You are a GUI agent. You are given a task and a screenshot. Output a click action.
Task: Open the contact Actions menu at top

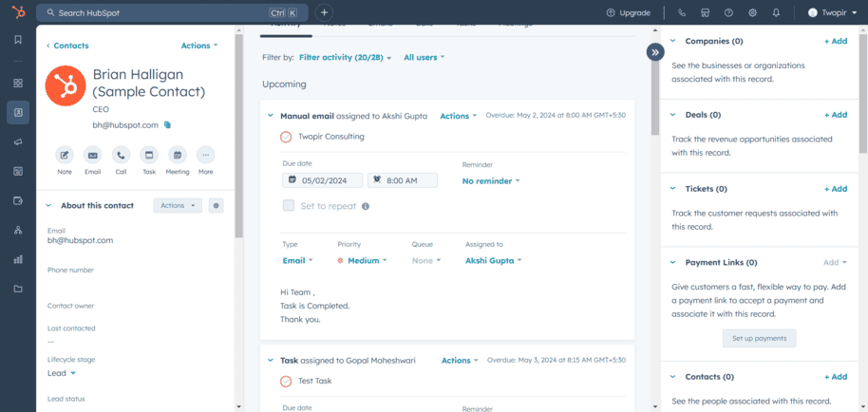point(198,46)
